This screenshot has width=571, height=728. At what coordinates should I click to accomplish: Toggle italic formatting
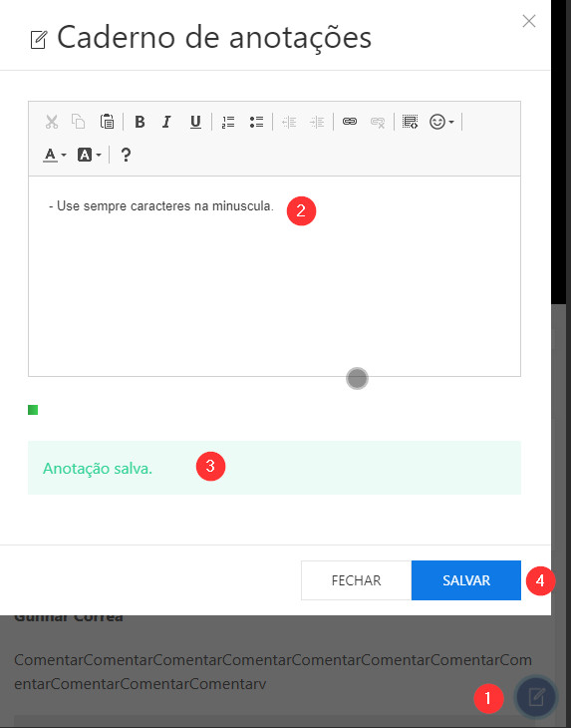tap(167, 122)
